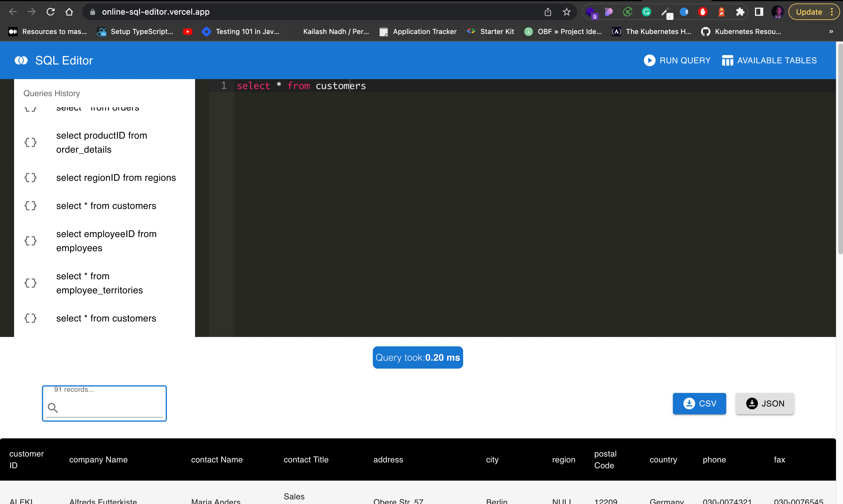Download results as CSV
Screen dimensions: 843x504
point(699,403)
